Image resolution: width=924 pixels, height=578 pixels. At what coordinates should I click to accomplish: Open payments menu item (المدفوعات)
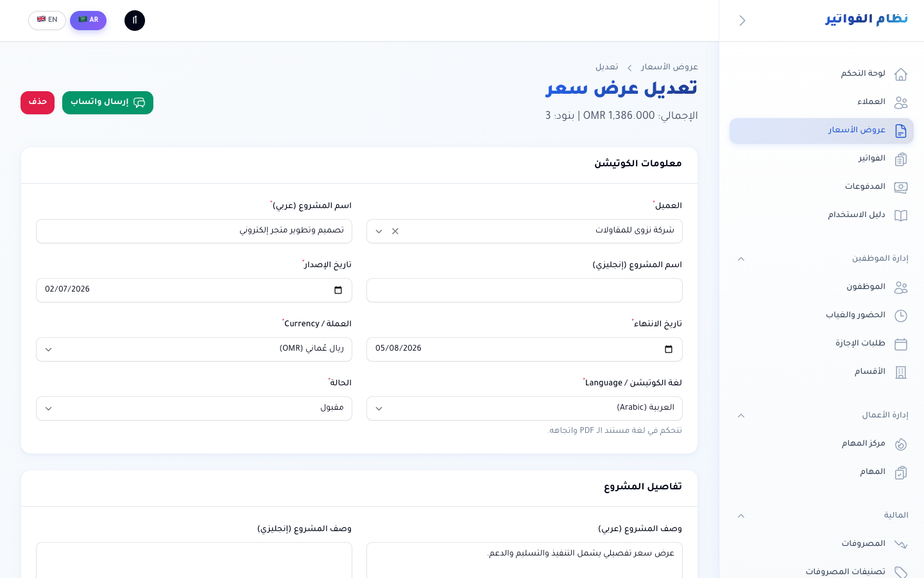point(821,188)
